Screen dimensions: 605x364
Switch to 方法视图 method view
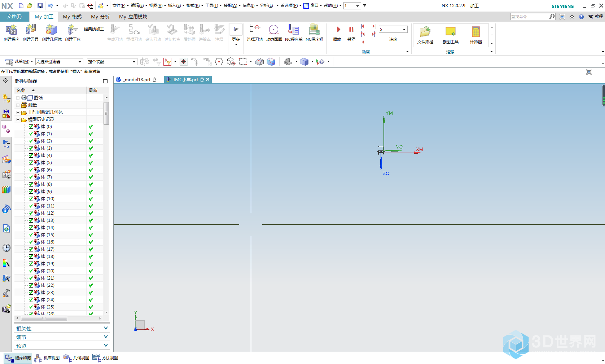(x=106, y=358)
